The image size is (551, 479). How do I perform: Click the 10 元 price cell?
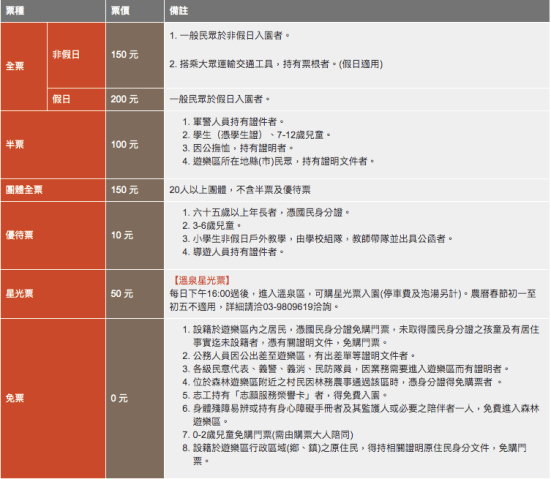[135, 235]
